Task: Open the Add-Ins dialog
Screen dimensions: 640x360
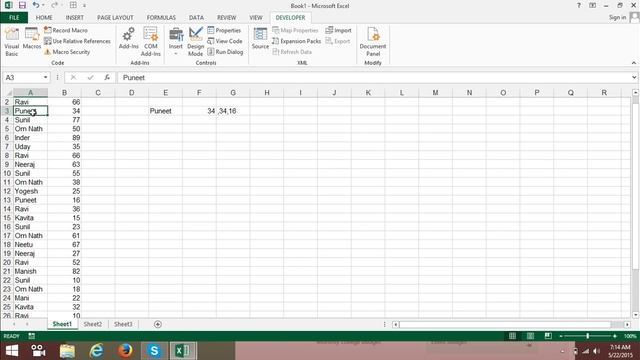Action: tap(129, 39)
